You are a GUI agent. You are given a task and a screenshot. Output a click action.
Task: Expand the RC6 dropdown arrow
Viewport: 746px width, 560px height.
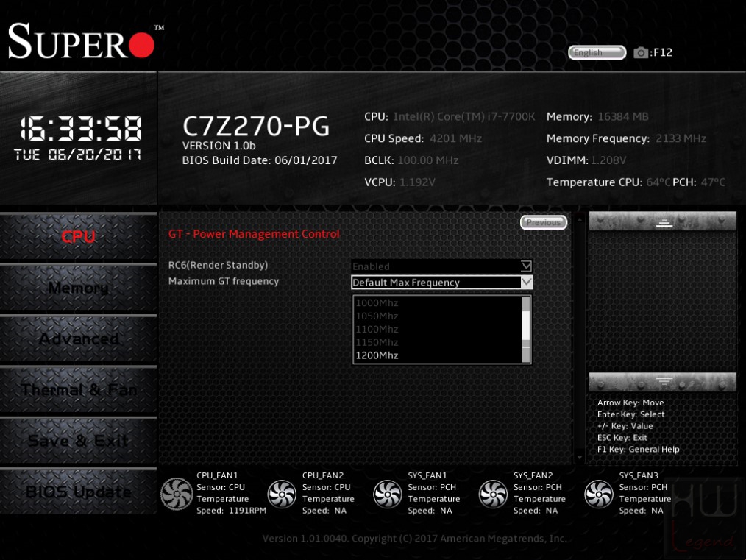(x=526, y=266)
